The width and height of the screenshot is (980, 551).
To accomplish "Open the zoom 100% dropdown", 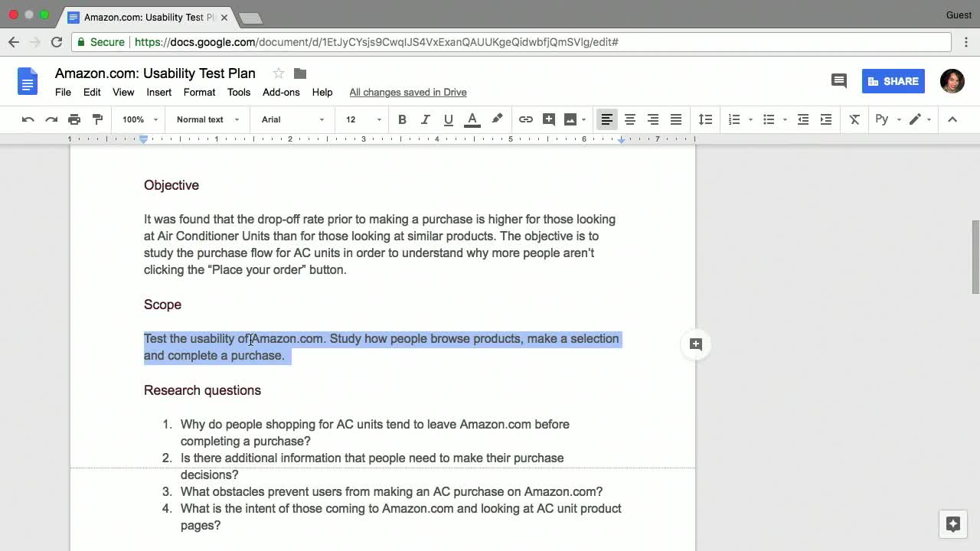I will 139,119.
